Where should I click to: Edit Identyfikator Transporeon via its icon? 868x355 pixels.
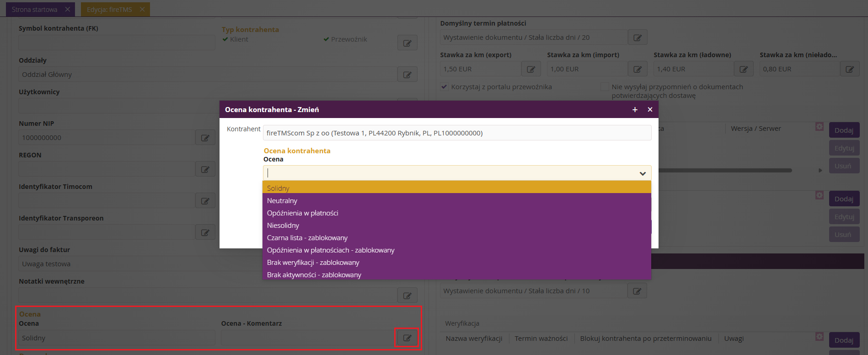click(x=205, y=232)
